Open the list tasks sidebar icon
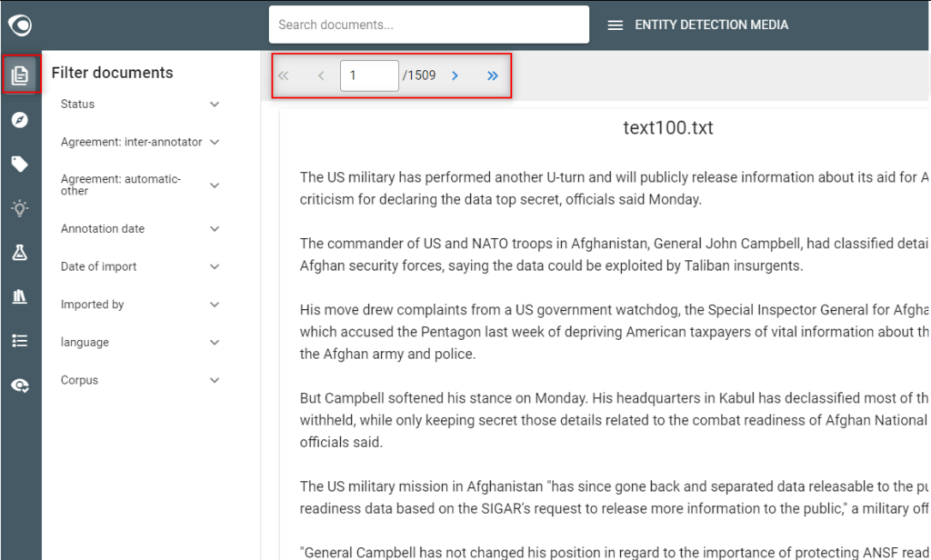The height and width of the screenshot is (560, 931). 20,341
